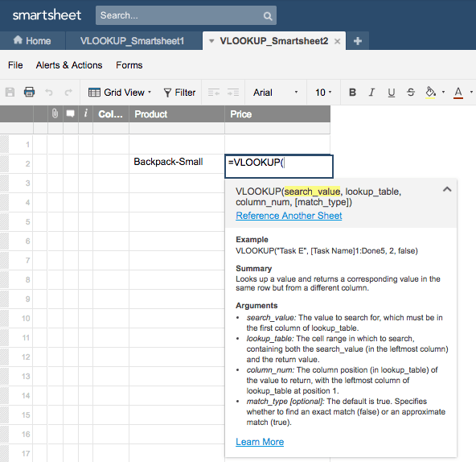Toggle Underline formatting
The height and width of the screenshot is (462, 476).
[392, 93]
